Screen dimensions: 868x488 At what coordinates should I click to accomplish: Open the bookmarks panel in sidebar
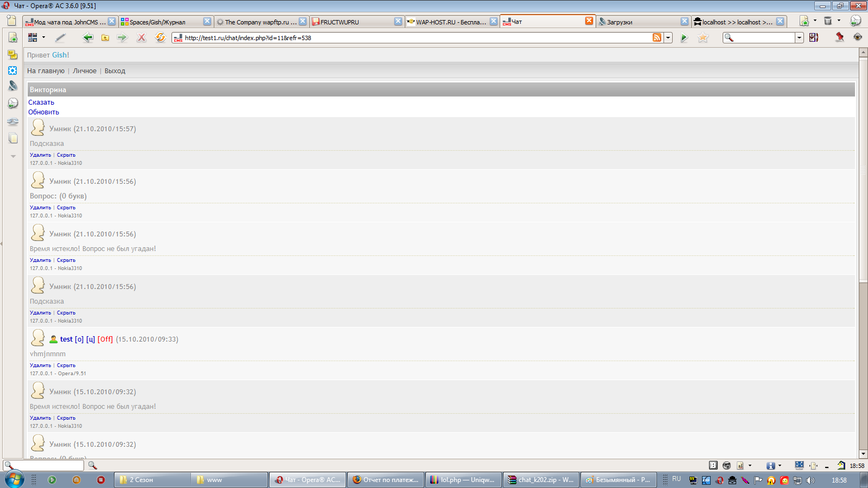coord(12,37)
